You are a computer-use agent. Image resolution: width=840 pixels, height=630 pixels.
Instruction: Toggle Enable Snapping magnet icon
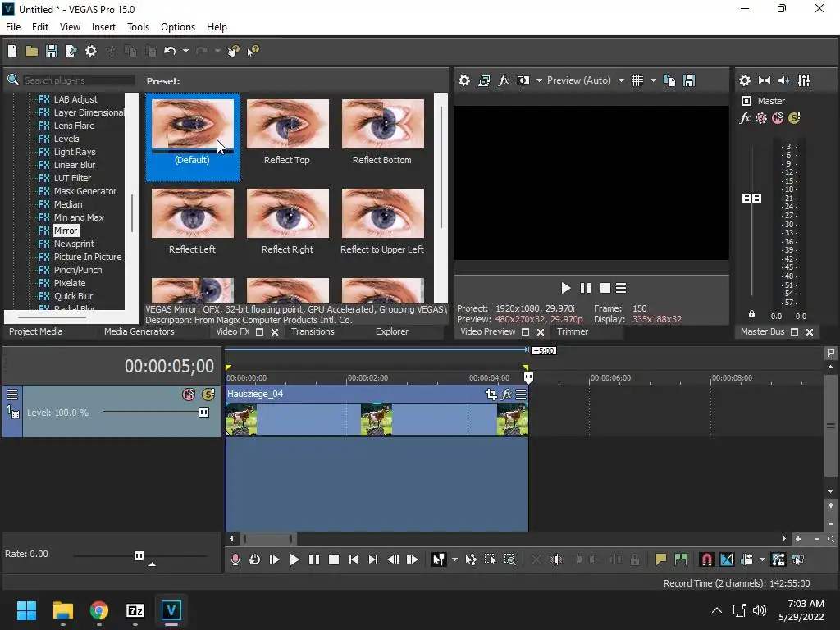[x=706, y=559]
